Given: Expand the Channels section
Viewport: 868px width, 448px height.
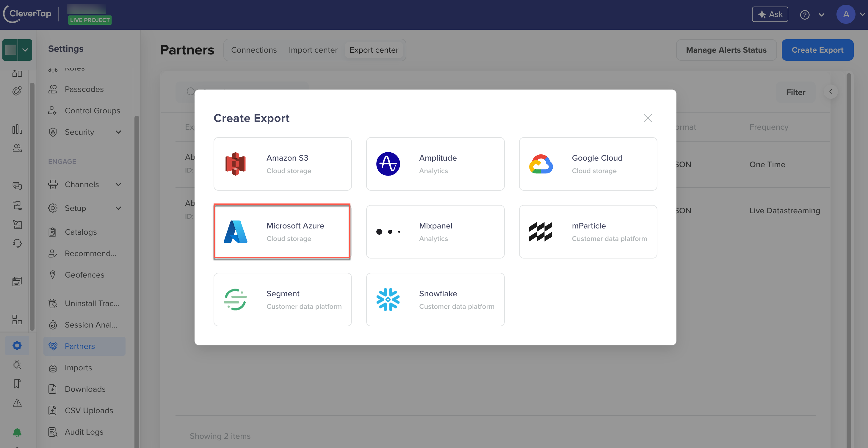Looking at the screenshot, I should tap(84, 184).
